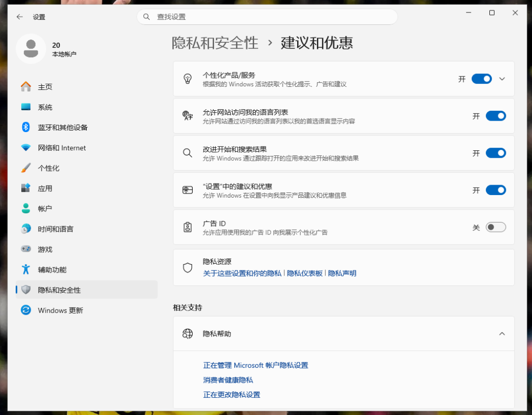Click the 隐私帮助 header text
Image resolution: width=532 pixels, height=415 pixels.
pyautogui.click(x=217, y=334)
